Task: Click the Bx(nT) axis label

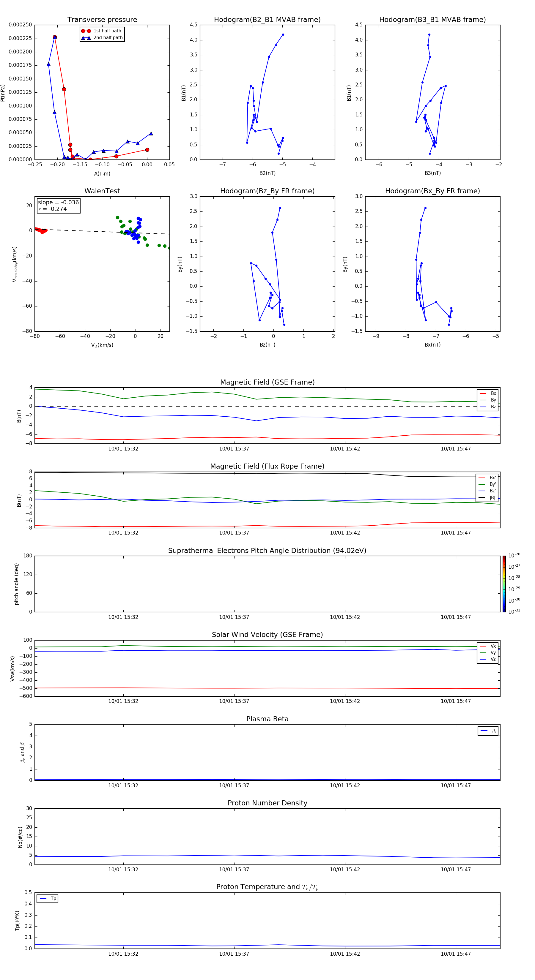Action: click(432, 345)
